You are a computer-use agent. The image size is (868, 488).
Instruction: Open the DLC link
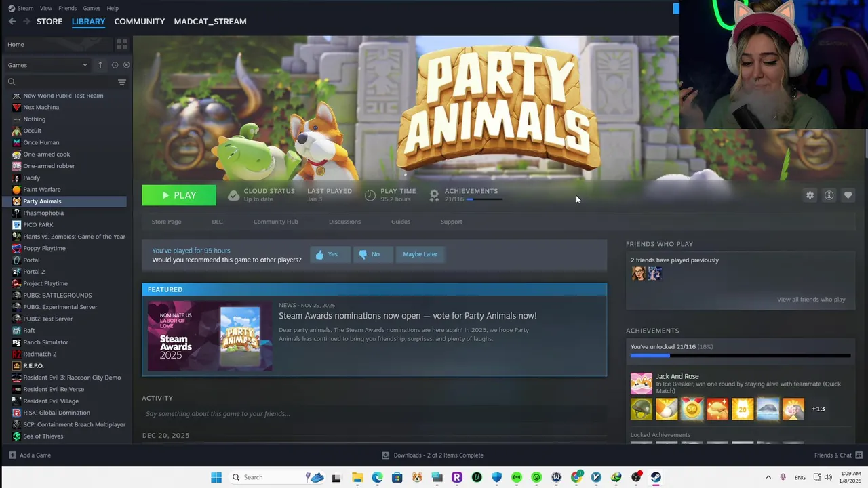(217, 222)
